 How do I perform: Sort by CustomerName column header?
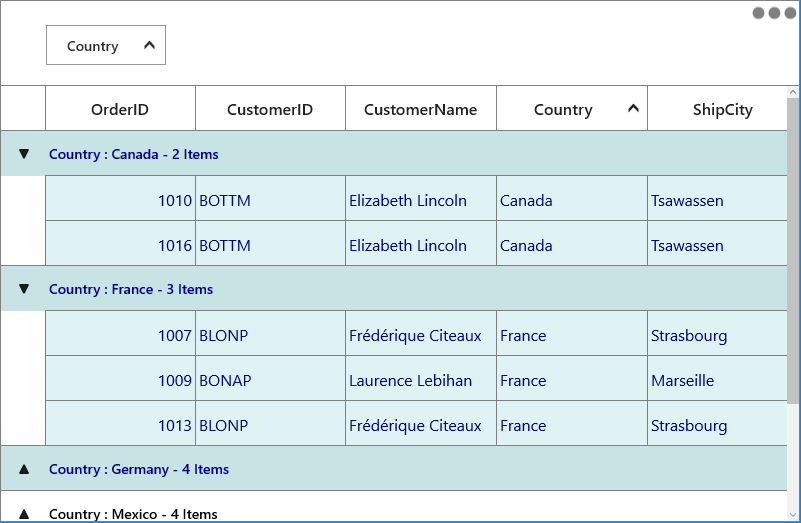(x=420, y=109)
